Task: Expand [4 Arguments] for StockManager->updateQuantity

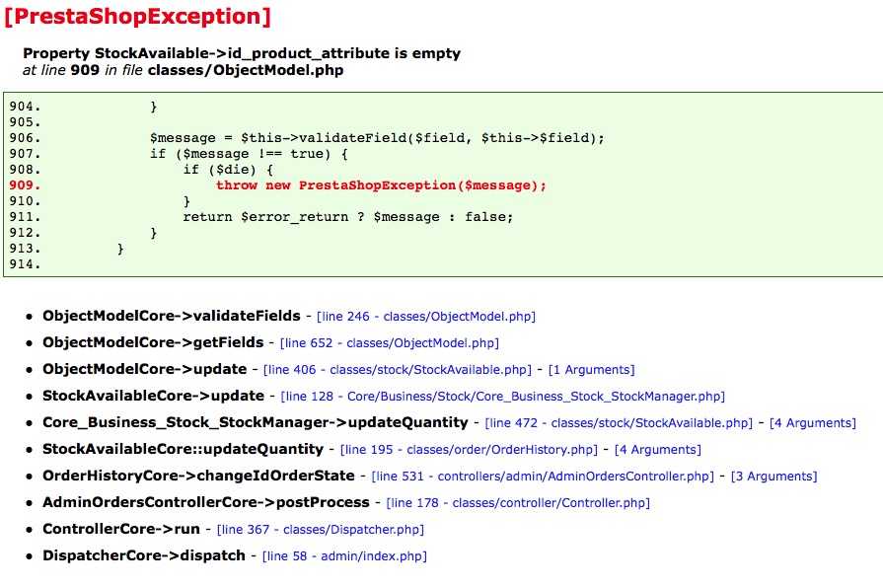Action: click(813, 423)
